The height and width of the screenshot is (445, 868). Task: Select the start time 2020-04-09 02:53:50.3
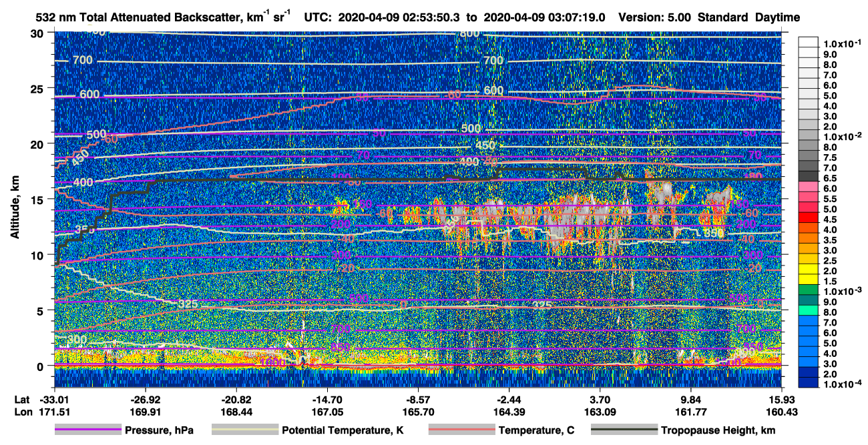[x=400, y=18]
